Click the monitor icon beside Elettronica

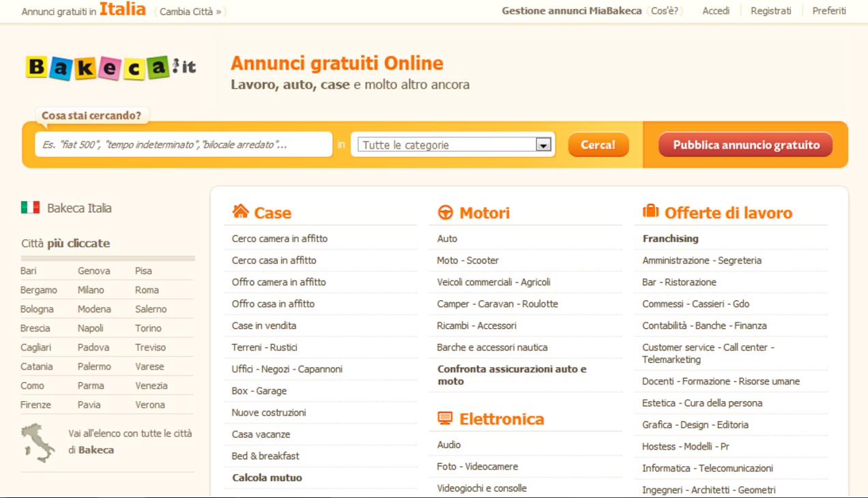(445, 418)
